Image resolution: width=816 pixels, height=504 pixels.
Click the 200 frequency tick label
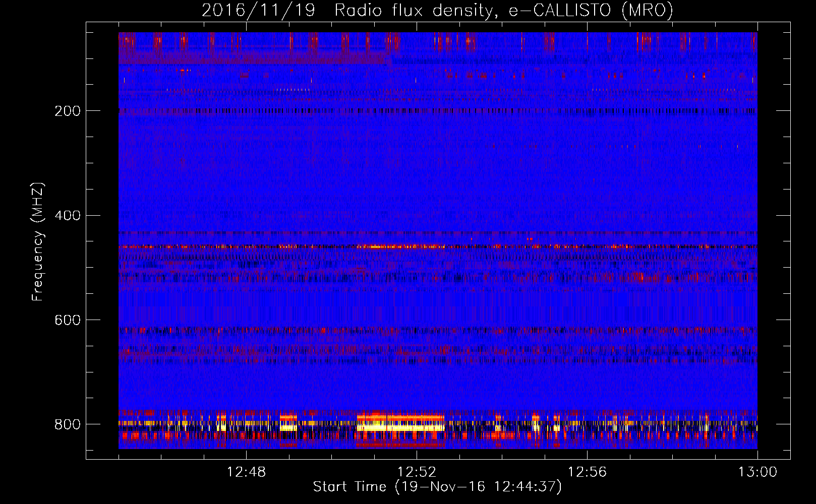point(67,111)
